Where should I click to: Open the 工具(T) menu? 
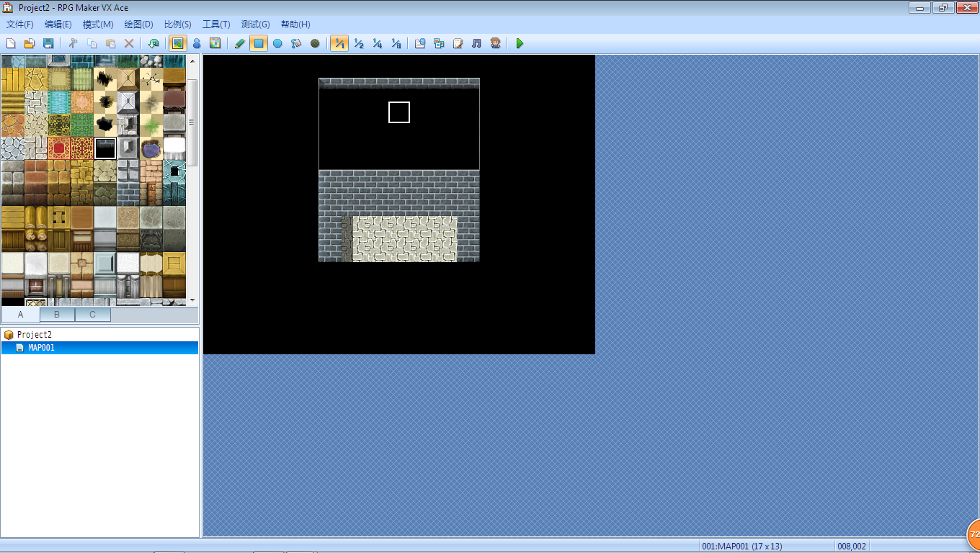pos(216,24)
